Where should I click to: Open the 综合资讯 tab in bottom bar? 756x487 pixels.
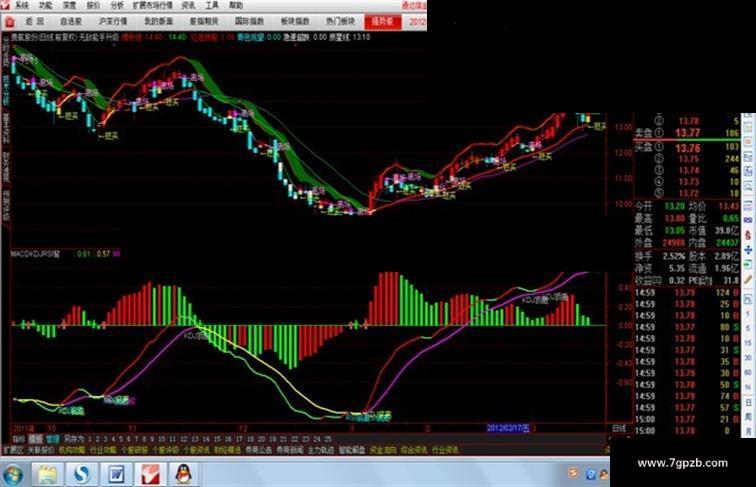click(414, 450)
